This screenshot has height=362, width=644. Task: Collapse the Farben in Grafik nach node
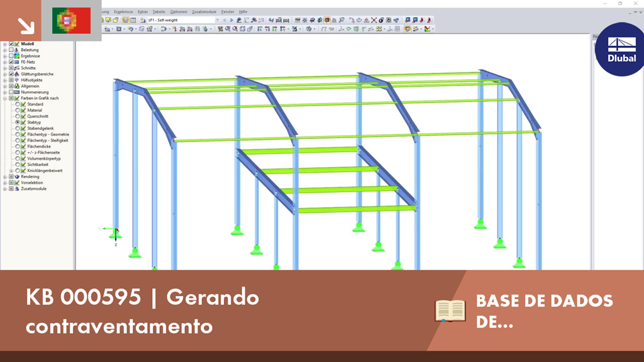[5, 99]
